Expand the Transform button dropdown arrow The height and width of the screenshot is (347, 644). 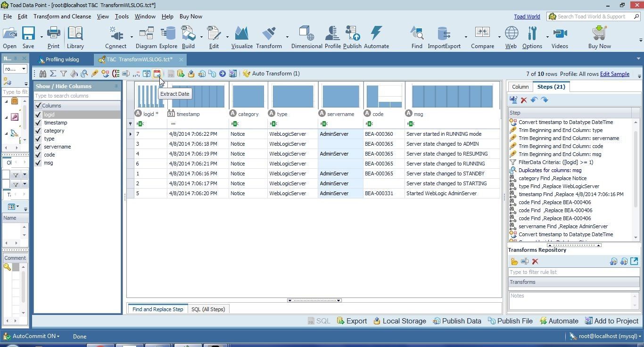click(x=287, y=37)
